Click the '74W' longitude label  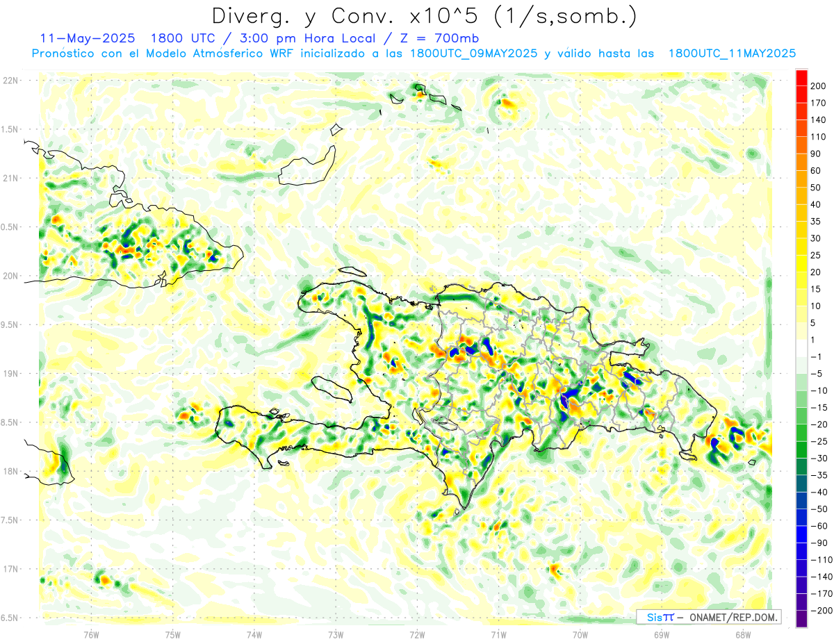point(254,634)
